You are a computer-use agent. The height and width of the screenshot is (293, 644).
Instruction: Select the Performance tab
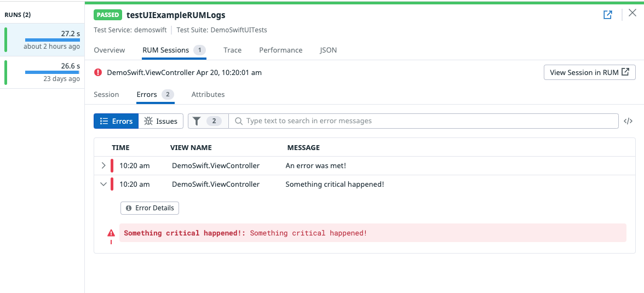[x=280, y=50]
